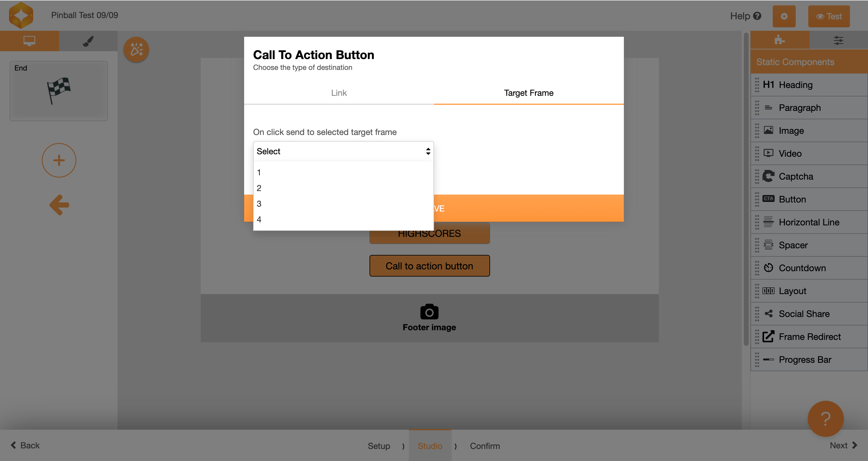Click the magic wand sparkle icon
The height and width of the screenshot is (461, 868).
pyautogui.click(x=136, y=49)
